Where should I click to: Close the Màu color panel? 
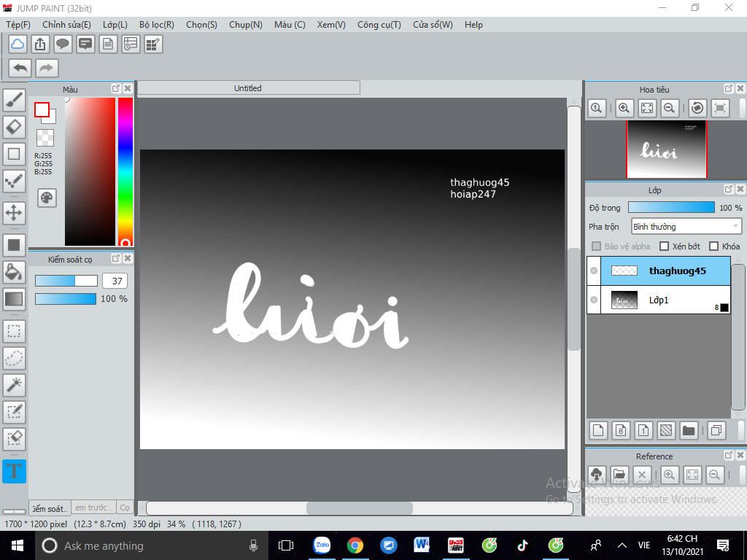click(x=128, y=88)
